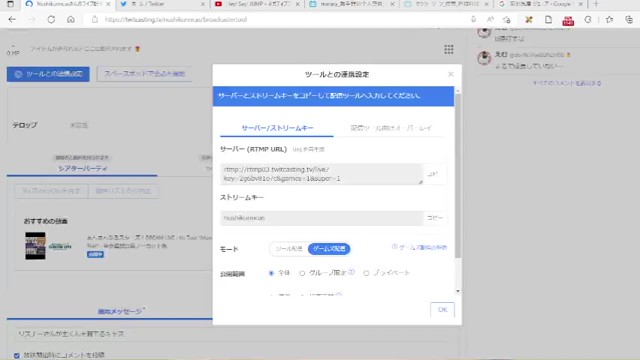Select the シアターパーティ tab
The image size is (640, 360).
(82, 168)
